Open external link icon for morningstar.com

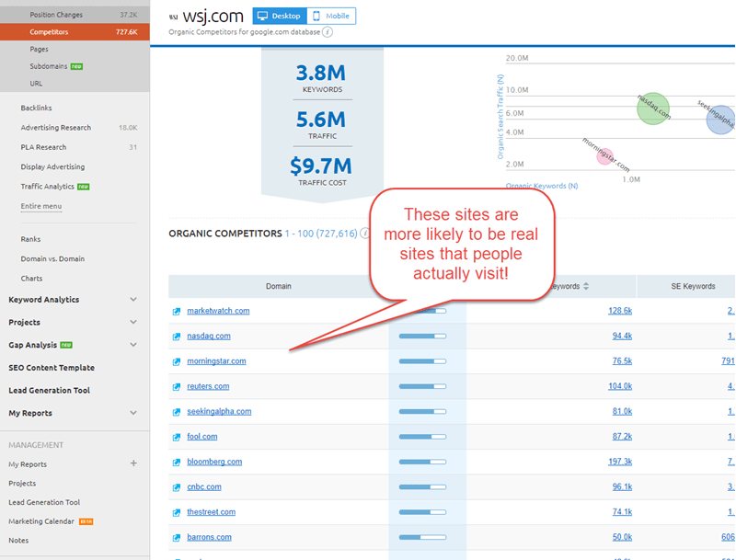pyautogui.click(x=177, y=361)
